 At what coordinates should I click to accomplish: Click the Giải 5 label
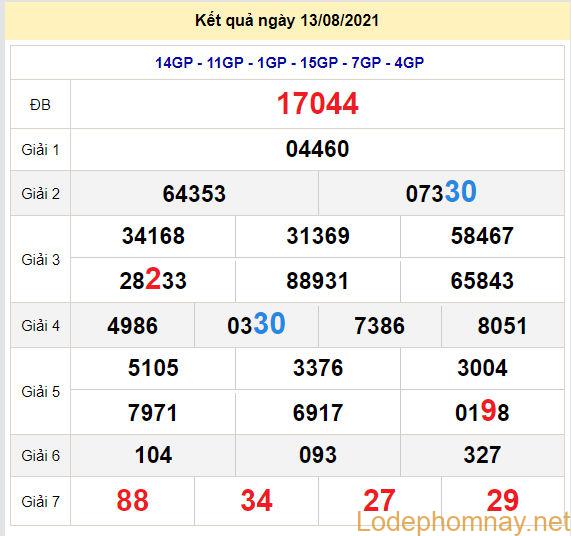(40, 392)
